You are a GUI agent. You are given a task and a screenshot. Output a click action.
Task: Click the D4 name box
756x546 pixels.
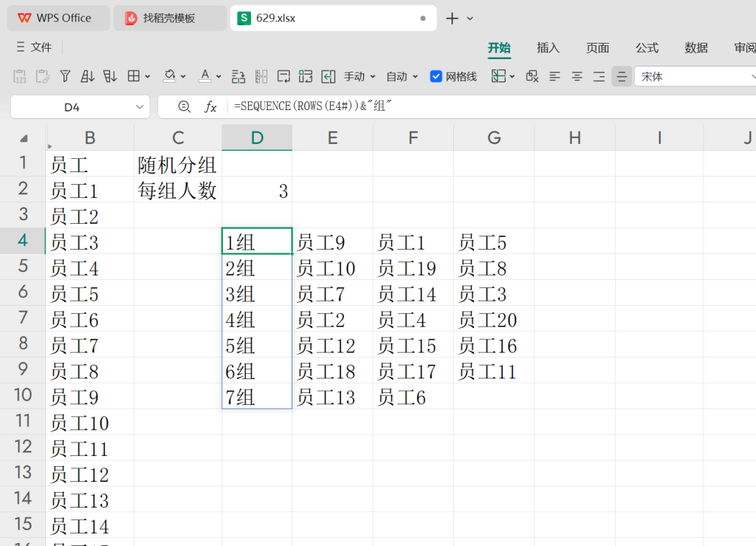pos(72,107)
